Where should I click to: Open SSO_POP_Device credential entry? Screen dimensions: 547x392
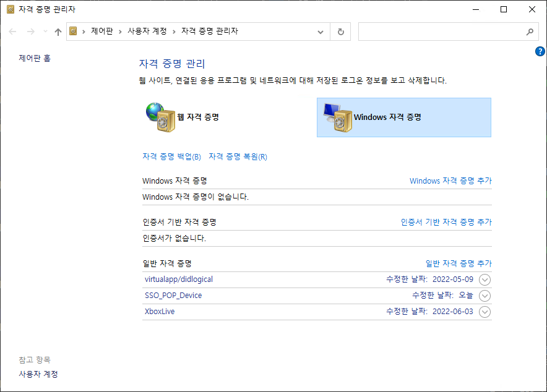click(x=173, y=296)
